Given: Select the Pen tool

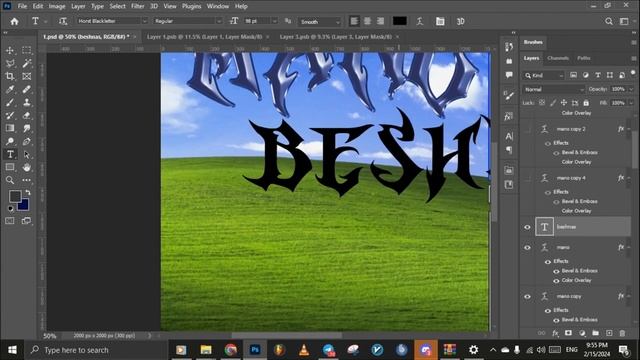Looking at the screenshot, I should (x=27, y=141).
